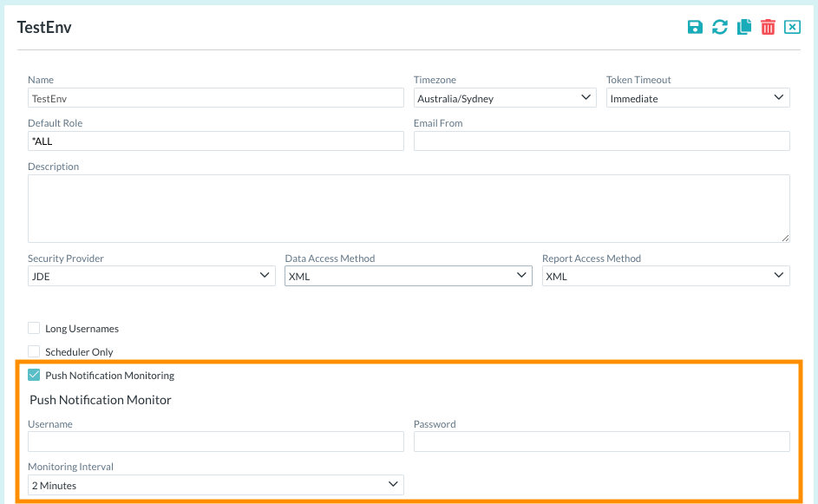Tick the Scheduler Only checkbox
The height and width of the screenshot is (504, 818).
tap(34, 351)
